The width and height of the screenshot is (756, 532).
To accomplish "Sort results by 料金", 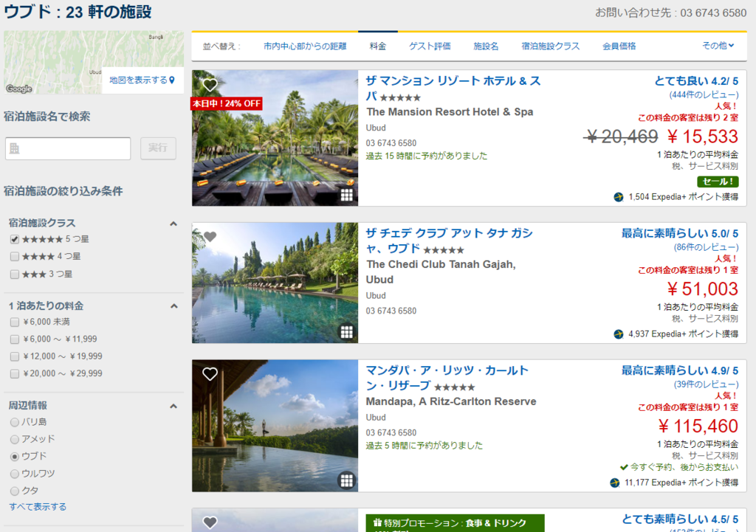I will tap(378, 46).
